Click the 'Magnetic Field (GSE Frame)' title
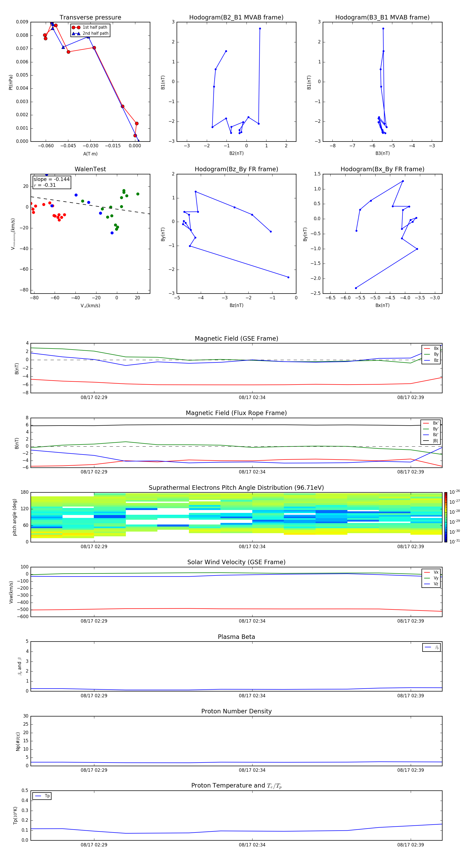Viewport: 473px width, 868px height. 236,339
